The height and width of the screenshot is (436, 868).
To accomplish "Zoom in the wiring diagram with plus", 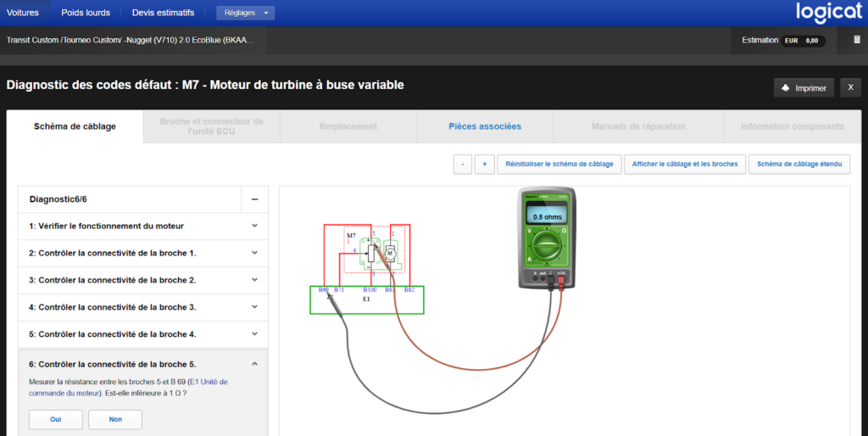I will coord(484,164).
